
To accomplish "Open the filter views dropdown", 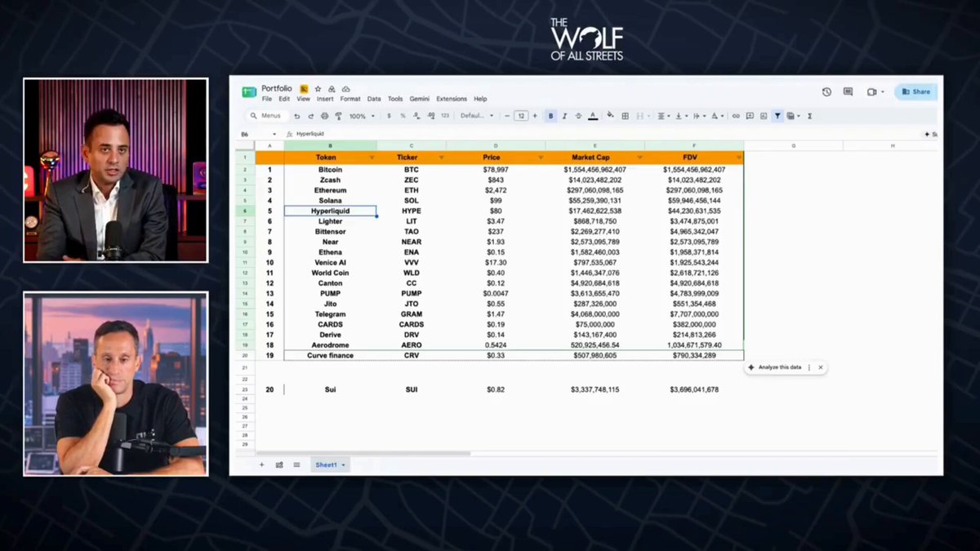I will [x=792, y=116].
